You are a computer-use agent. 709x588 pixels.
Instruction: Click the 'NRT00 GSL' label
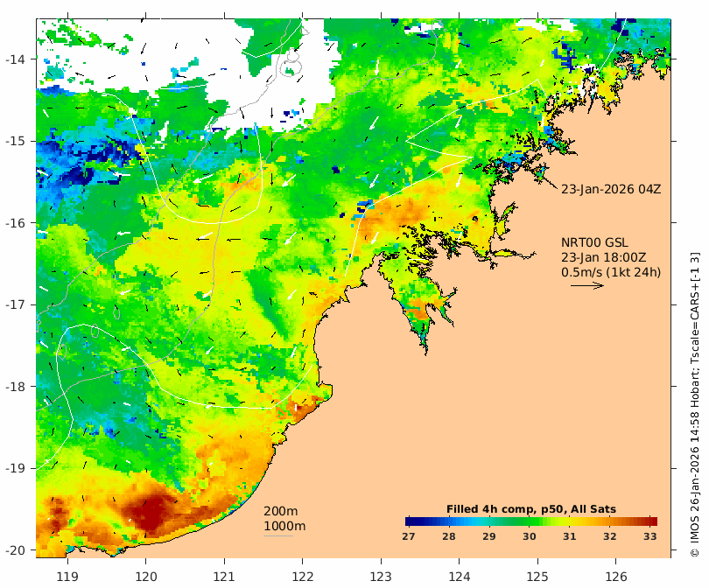(594, 242)
